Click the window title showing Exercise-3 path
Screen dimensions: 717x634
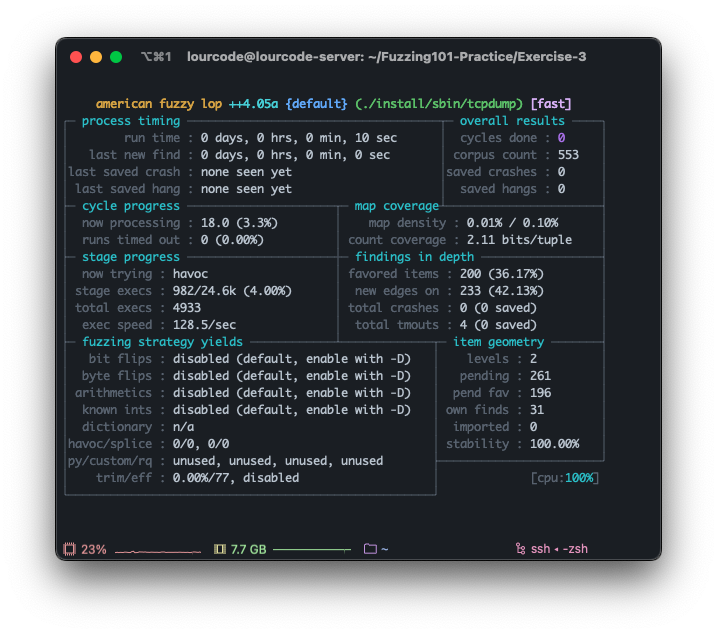[386, 58]
